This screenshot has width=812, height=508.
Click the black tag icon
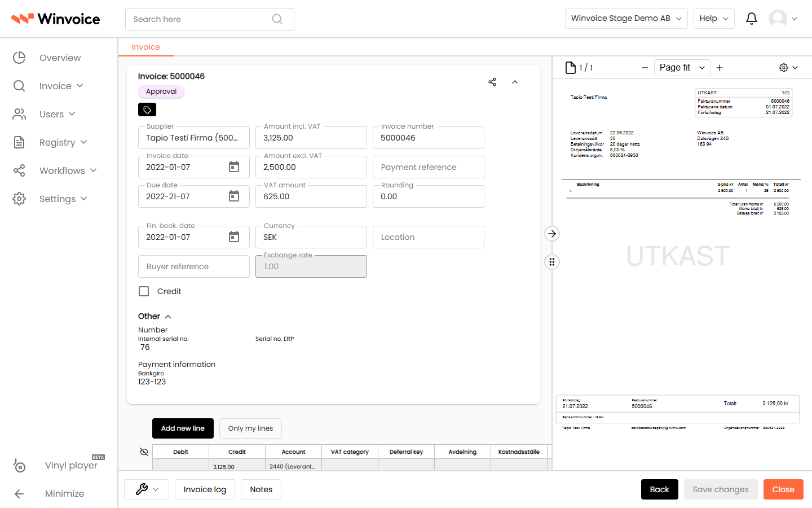click(147, 110)
